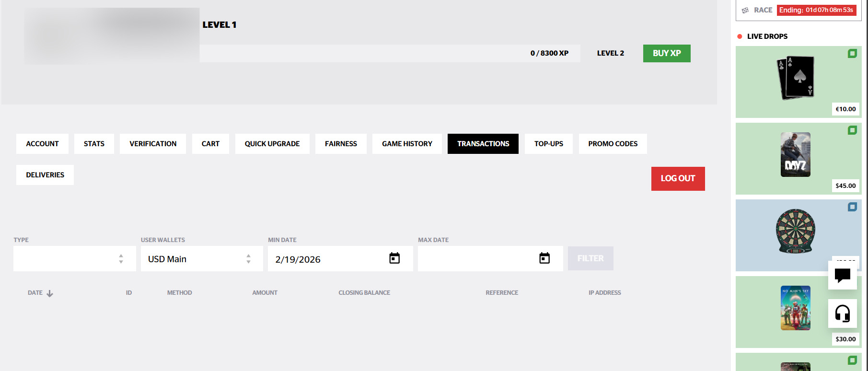Open the live chat bubble icon
The image size is (868, 371).
(842, 275)
